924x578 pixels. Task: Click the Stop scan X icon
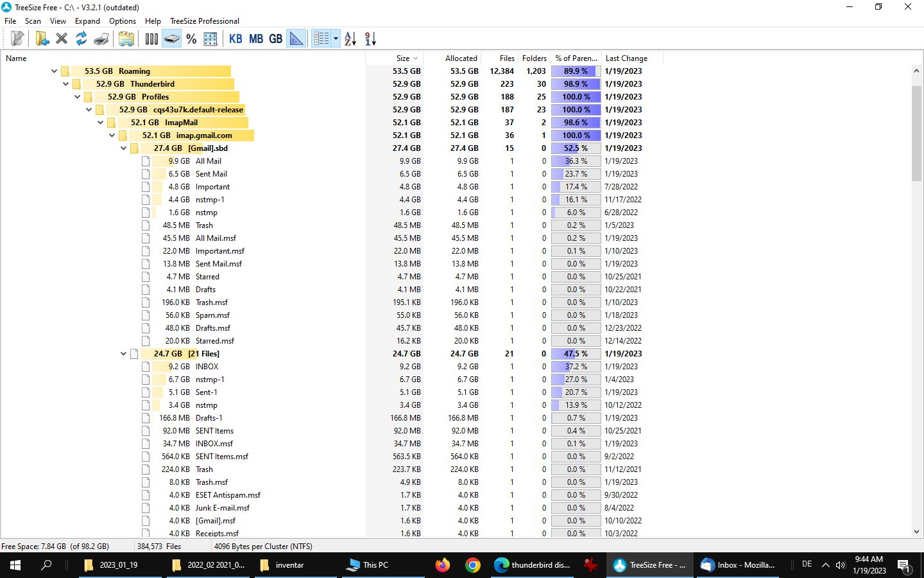[62, 39]
